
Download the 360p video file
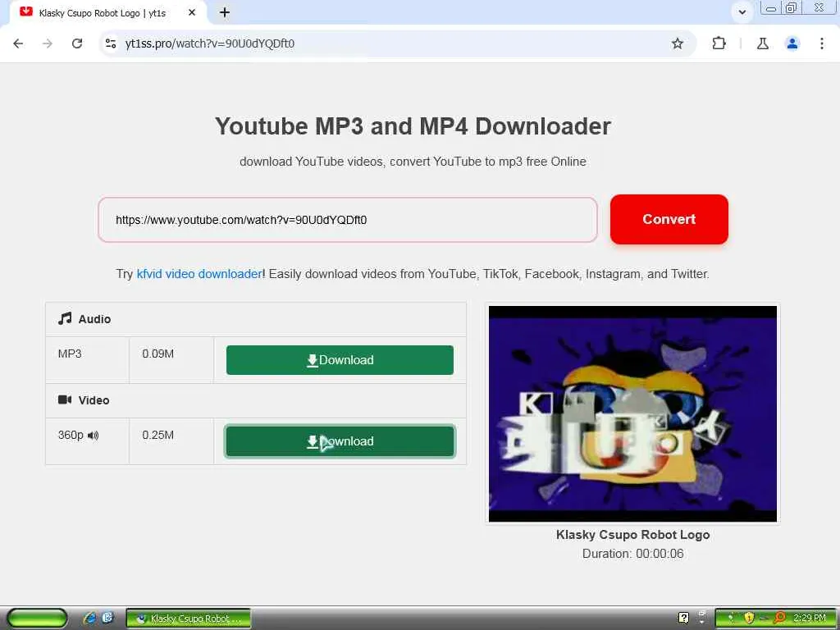(x=340, y=441)
